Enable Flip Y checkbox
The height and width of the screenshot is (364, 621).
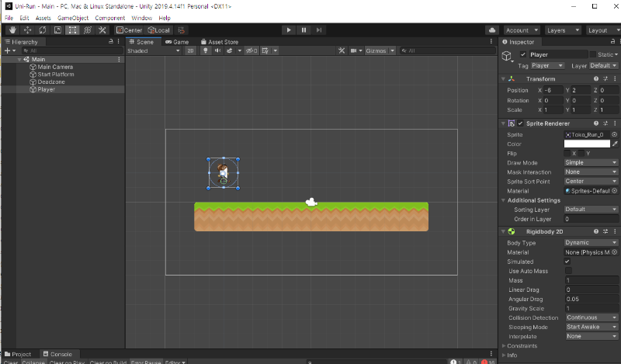point(581,154)
